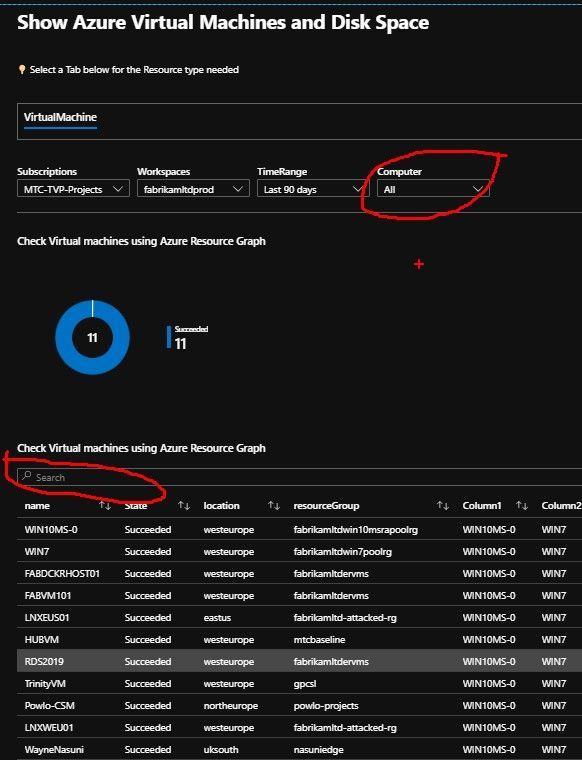582x760 pixels.
Task: Click resource group fabrikamltdwin10msrapoolrg
Action: (356, 529)
